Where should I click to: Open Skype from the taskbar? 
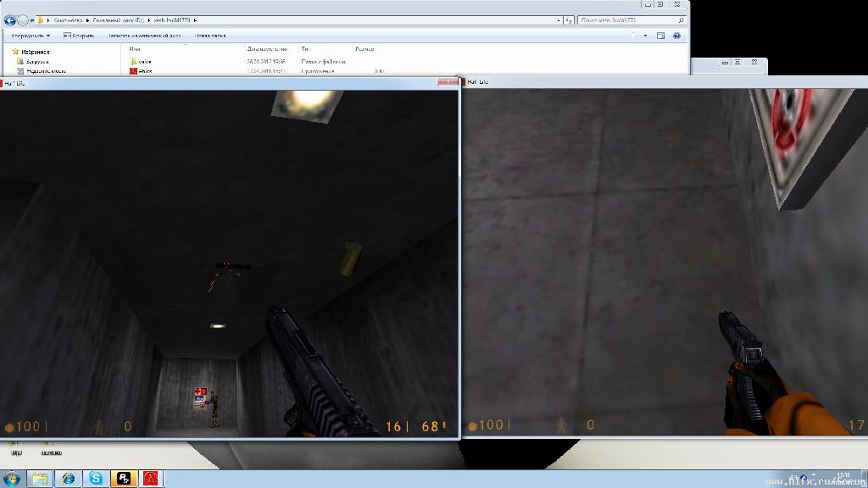pyautogui.click(x=96, y=479)
